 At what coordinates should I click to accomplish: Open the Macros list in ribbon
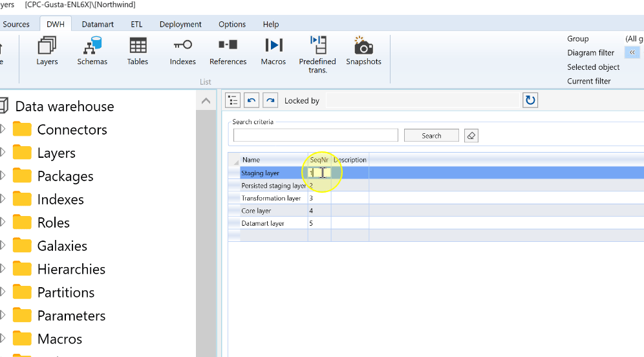pyautogui.click(x=274, y=51)
